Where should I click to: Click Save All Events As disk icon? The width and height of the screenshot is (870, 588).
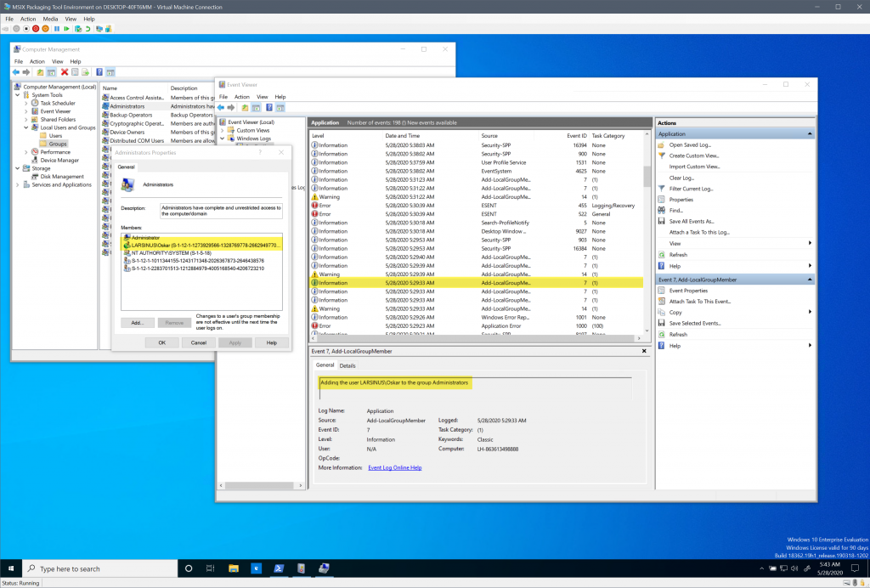(661, 221)
